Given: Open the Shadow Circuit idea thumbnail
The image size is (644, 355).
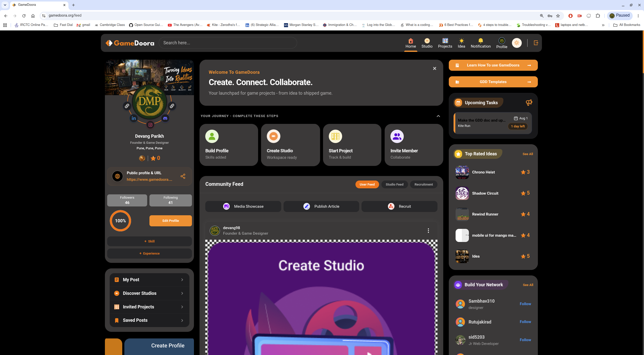Looking at the screenshot, I should coord(462,193).
